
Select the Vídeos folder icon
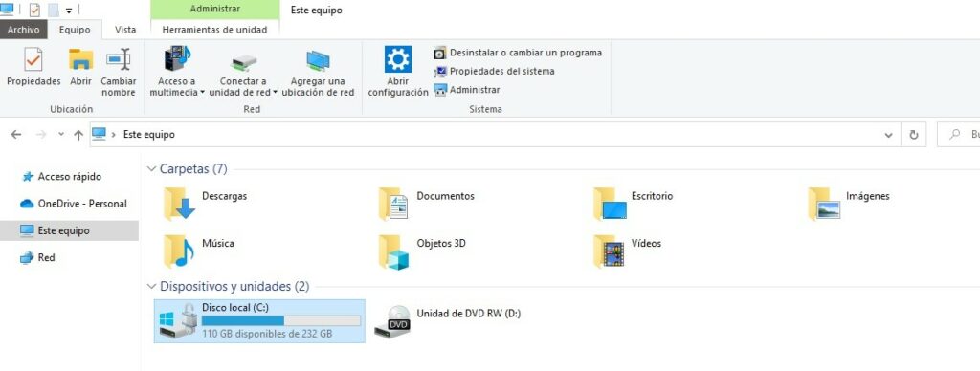(x=609, y=251)
